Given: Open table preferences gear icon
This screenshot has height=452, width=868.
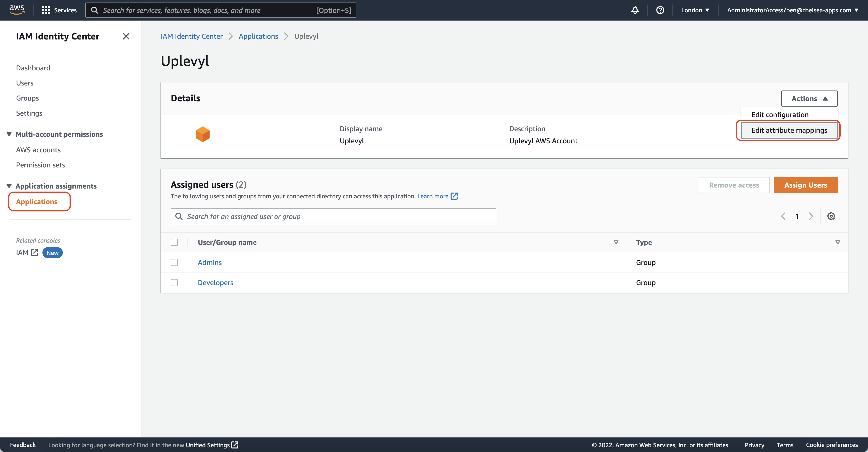Looking at the screenshot, I should click(831, 216).
